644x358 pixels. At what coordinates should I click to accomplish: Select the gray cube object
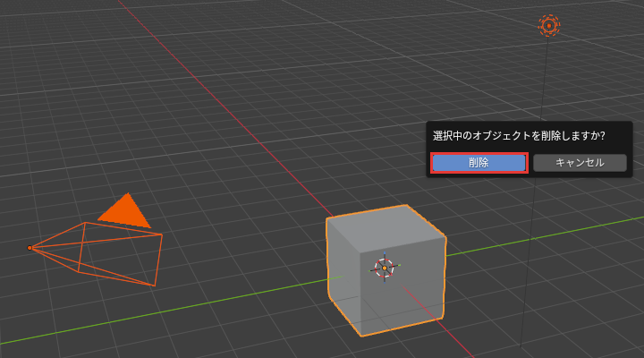click(x=386, y=270)
